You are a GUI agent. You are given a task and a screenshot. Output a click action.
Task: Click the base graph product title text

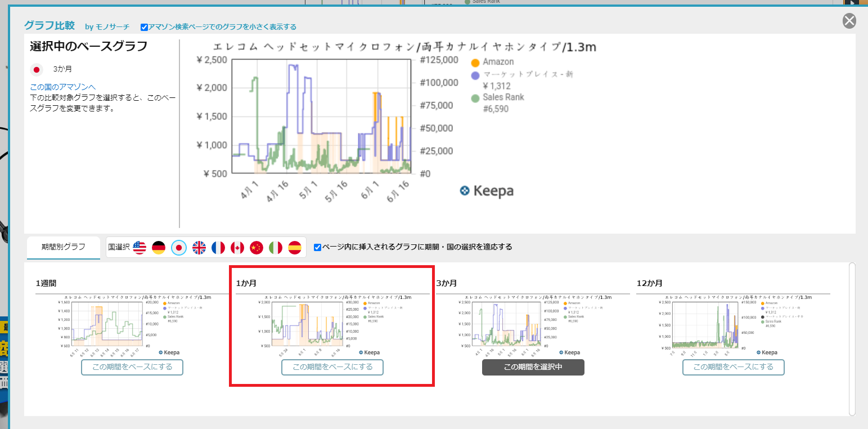(x=404, y=46)
